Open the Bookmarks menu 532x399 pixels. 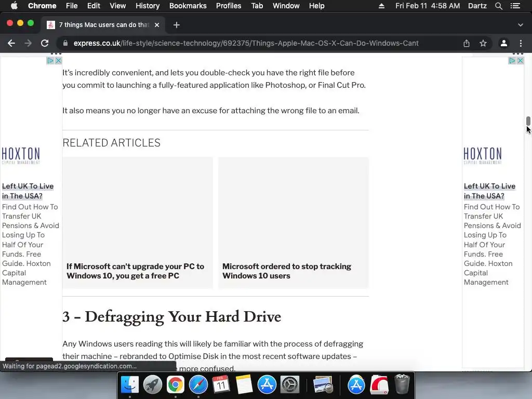(188, 6)
